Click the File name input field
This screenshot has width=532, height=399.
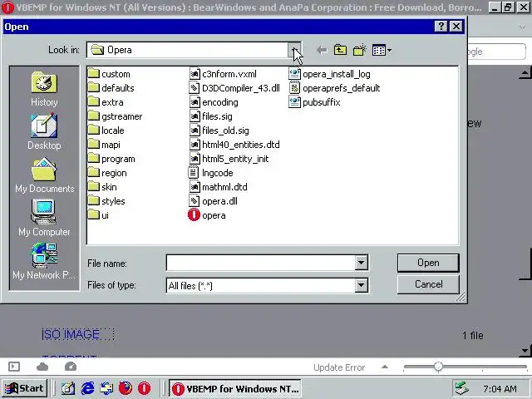[x=260, y=263]
